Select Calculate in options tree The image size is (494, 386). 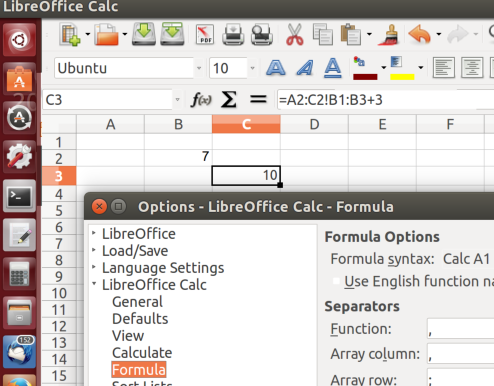[x=142, y=353]
